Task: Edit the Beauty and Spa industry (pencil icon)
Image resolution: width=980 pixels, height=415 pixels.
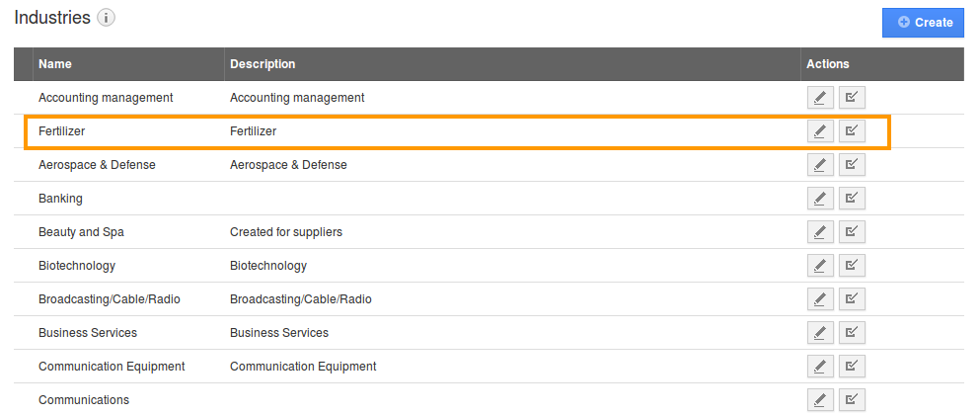Action: tap(820, 232)
